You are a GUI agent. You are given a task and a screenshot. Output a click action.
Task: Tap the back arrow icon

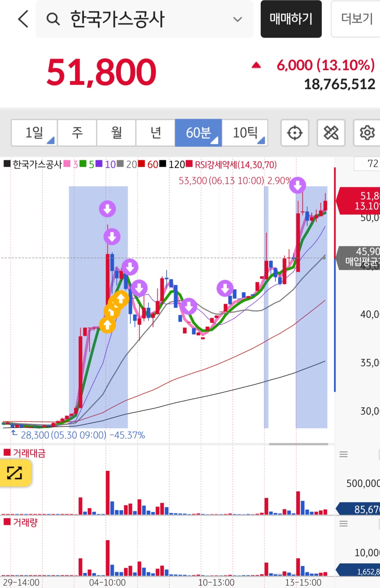(x=23, y=19)
